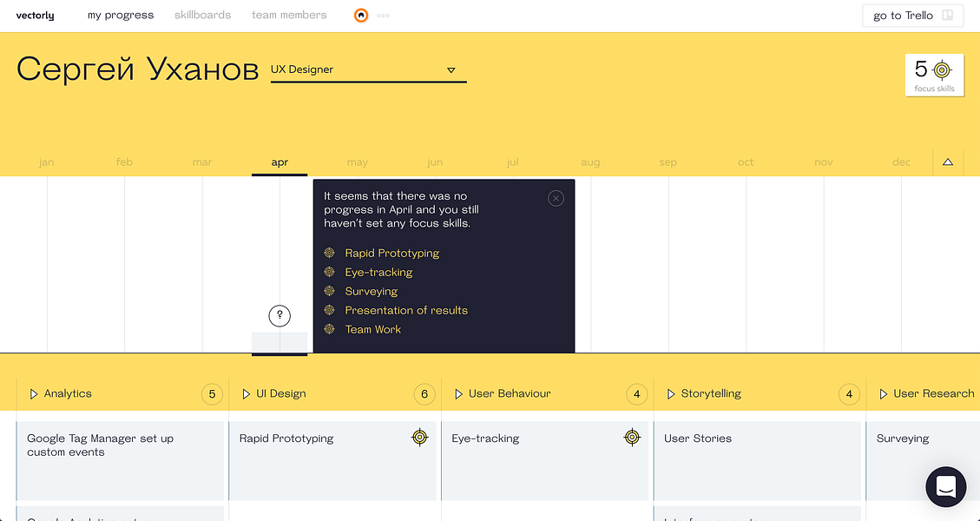Expand the User Research skill column
The width and height of the screenshot is (980, 521).
tap(884, 394)
